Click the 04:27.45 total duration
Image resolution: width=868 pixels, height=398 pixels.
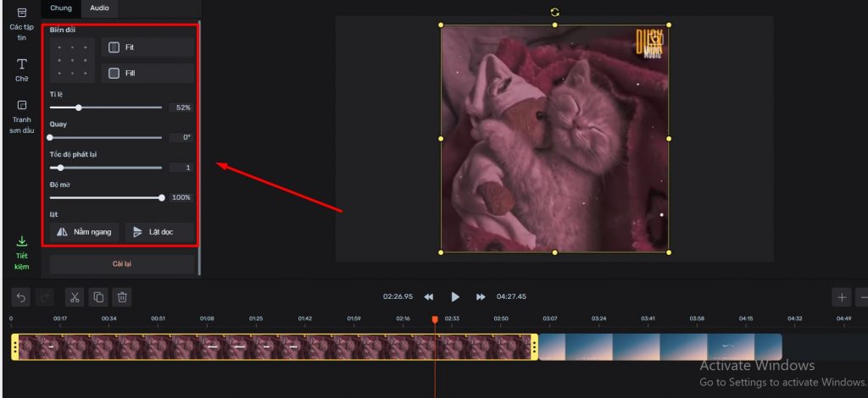point(511,297)
